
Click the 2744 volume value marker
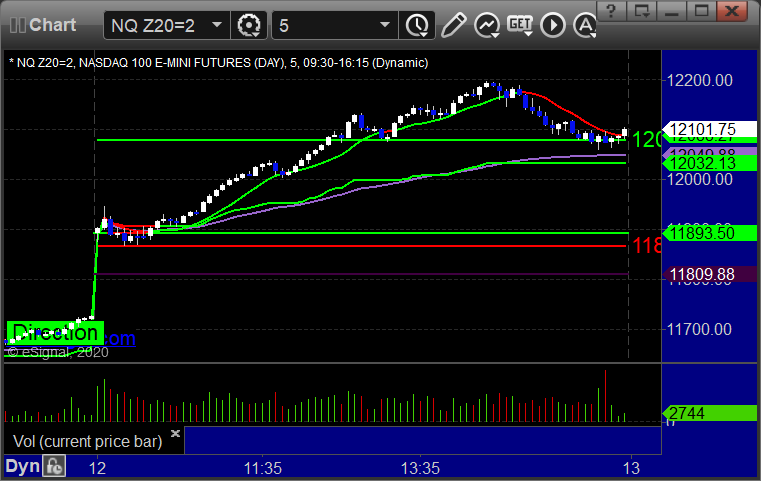(x=710, y=414)
